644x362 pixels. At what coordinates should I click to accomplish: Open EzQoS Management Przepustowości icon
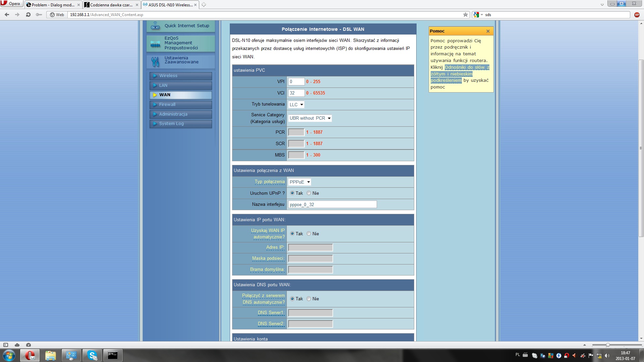[x=155, y=44]
